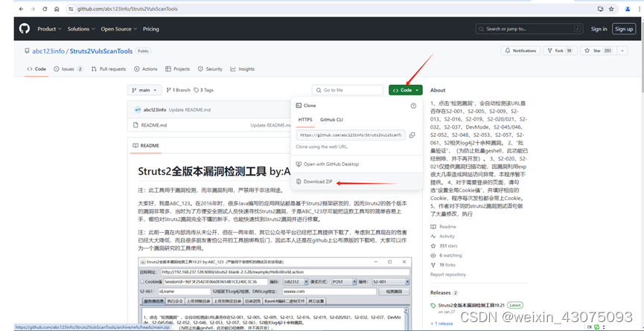Expand Open Source menu

[x=119, y=29]
